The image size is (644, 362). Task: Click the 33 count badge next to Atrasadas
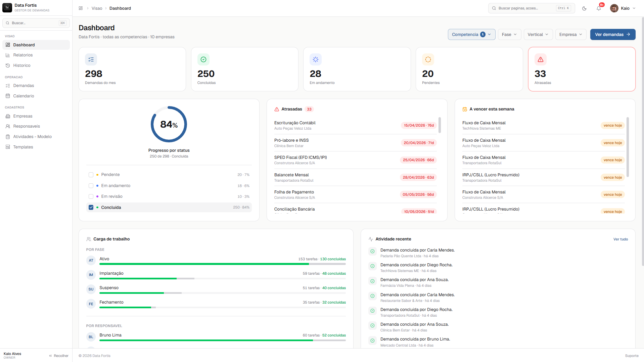(309, 109)
